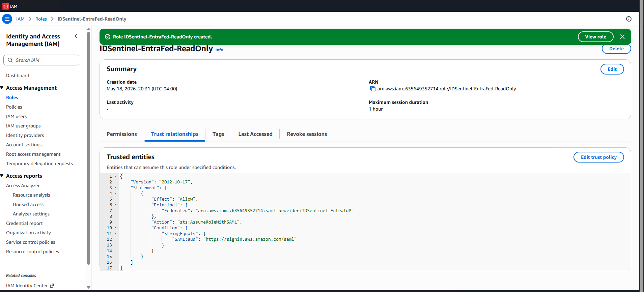Go to the Revoke sessions tab
The image size is (644, 292).
point(307,134)
